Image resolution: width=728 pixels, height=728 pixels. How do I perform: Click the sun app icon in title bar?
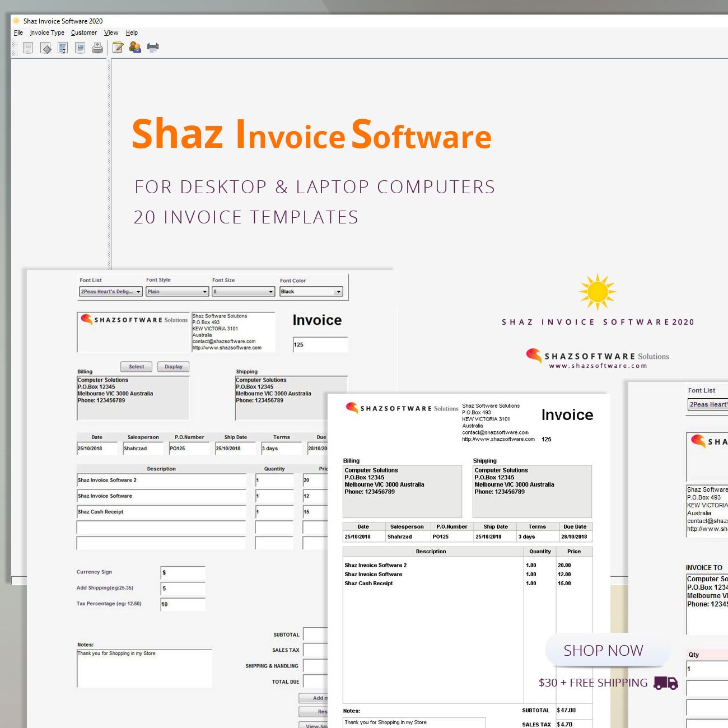(16, 21)
